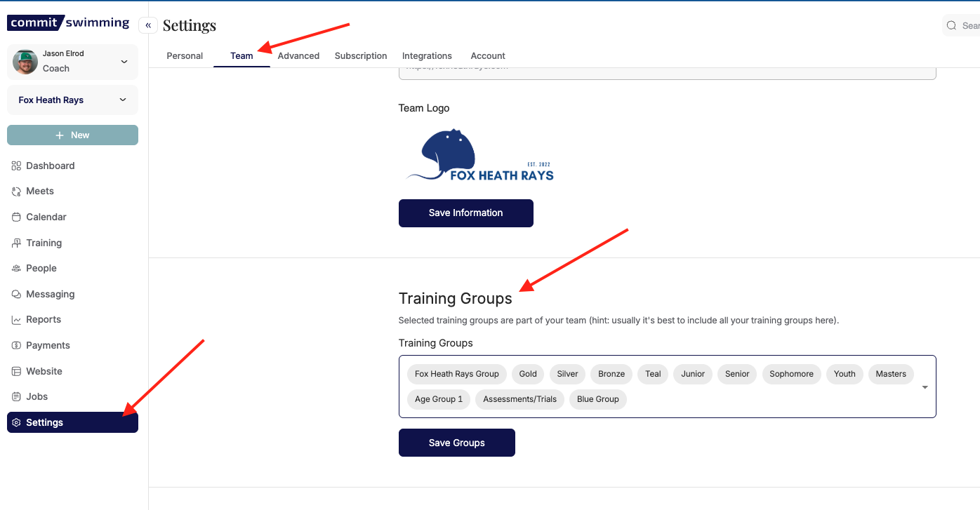Click the Training Groups multi-select field

click(668, 387)
